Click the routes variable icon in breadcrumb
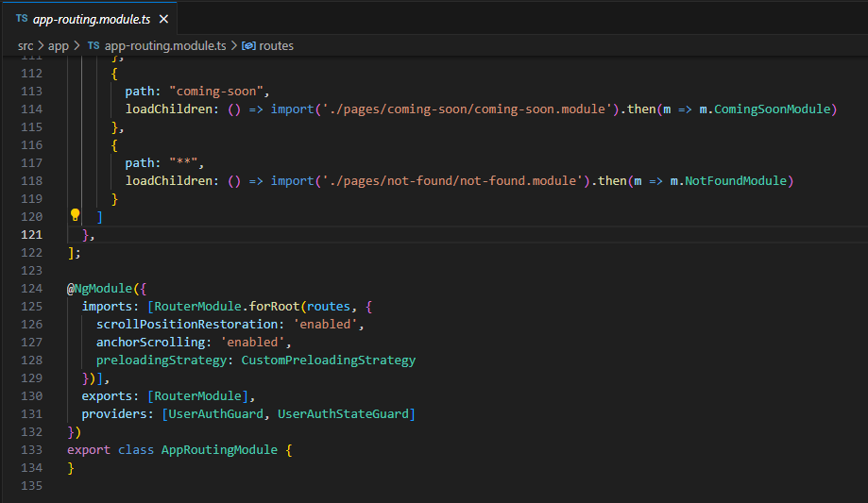The height and width of the screenshot is (503, 868). click(x=248, y=46)
